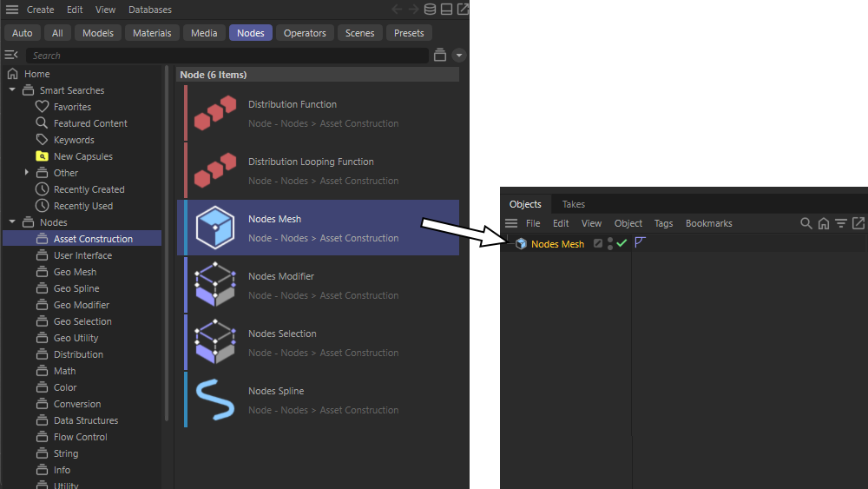This screenshot has height=489, width=868.
Task: Open Bookmarks menu in Object Manager
Action: [x=708, y=223]
